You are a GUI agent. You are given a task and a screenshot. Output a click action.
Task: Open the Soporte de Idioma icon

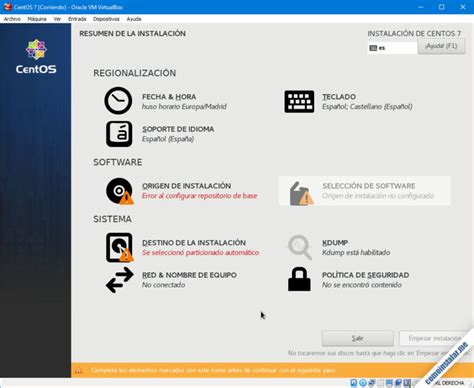pyautogui.click(x=119, y=134)
